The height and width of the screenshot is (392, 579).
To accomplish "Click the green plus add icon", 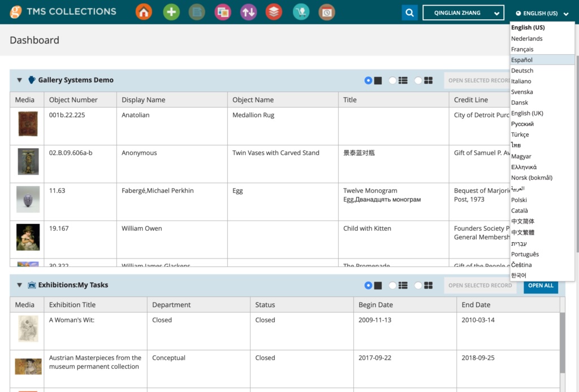I will [171, 12].
